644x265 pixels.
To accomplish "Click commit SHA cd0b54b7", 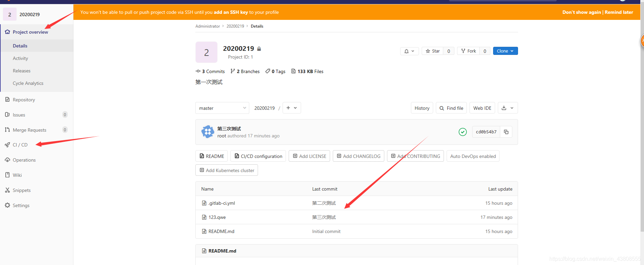I will 486,132.
